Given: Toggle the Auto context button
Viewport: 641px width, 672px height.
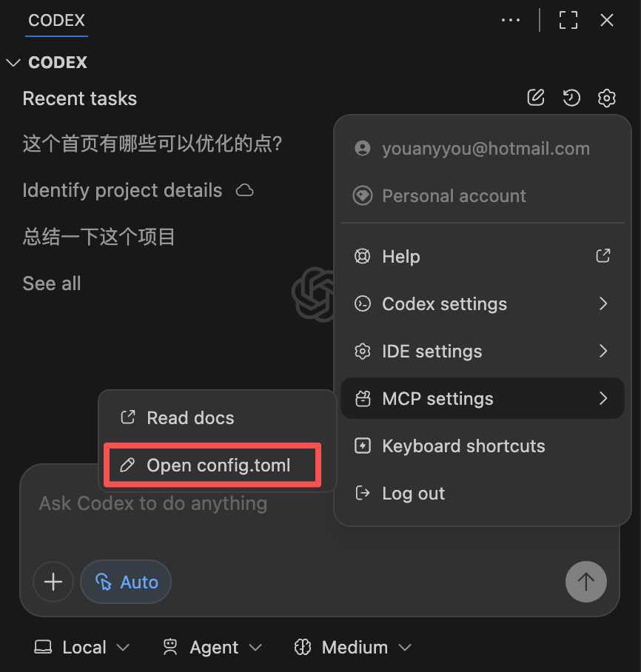Looking at the screenshot, I should [x=126, y=582].
